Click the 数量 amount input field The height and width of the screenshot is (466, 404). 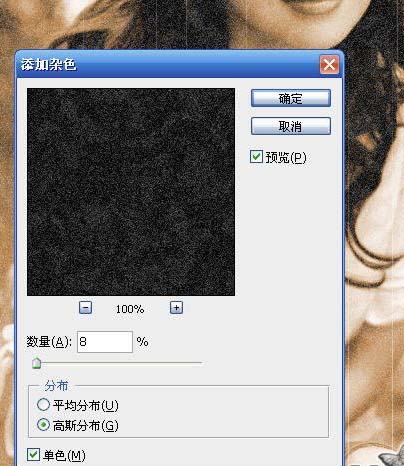pos(105,342)
